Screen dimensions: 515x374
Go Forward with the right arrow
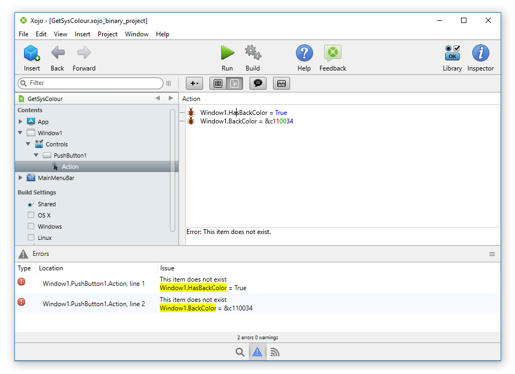(84, 53)
